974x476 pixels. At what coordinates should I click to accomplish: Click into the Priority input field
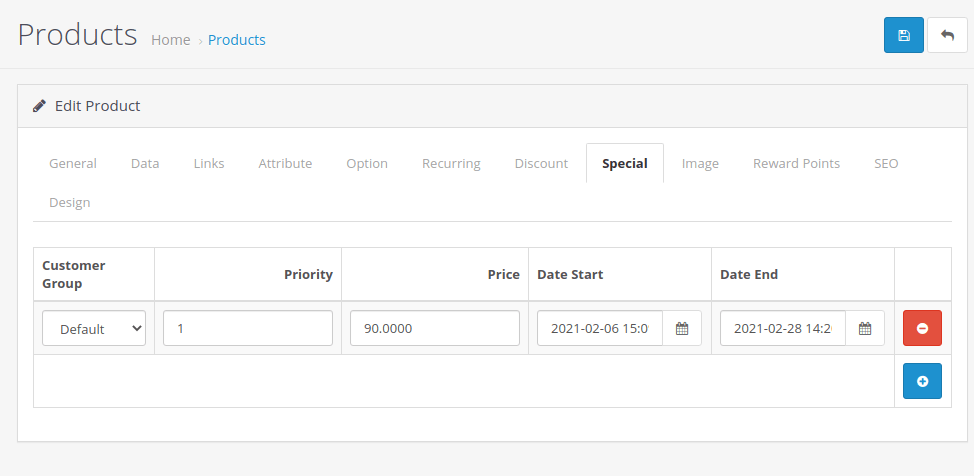click(247, 328)
